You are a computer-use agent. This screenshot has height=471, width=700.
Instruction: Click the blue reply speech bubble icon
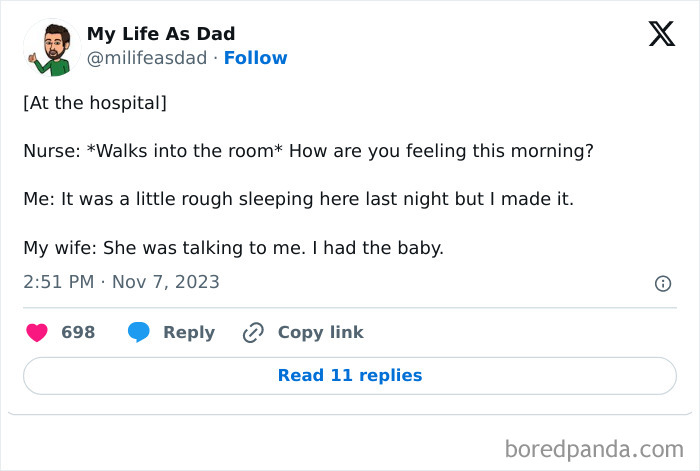pyautogui.click(x=139, y=332)
